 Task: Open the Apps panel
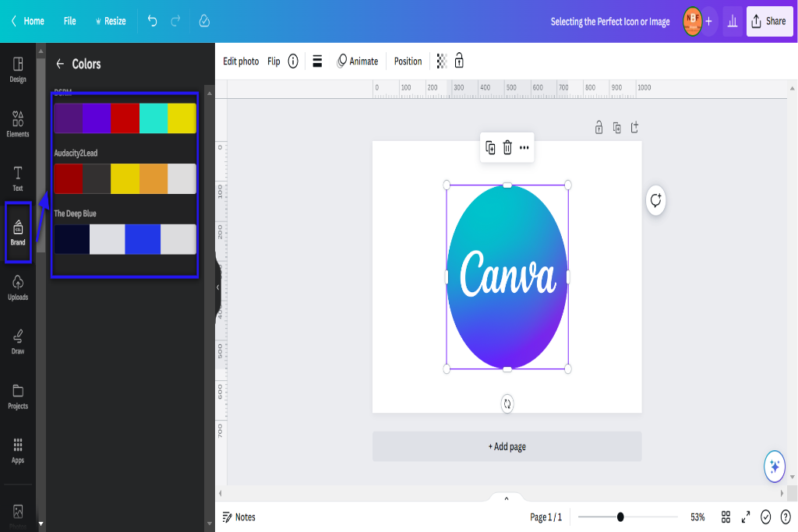(18, 451)
